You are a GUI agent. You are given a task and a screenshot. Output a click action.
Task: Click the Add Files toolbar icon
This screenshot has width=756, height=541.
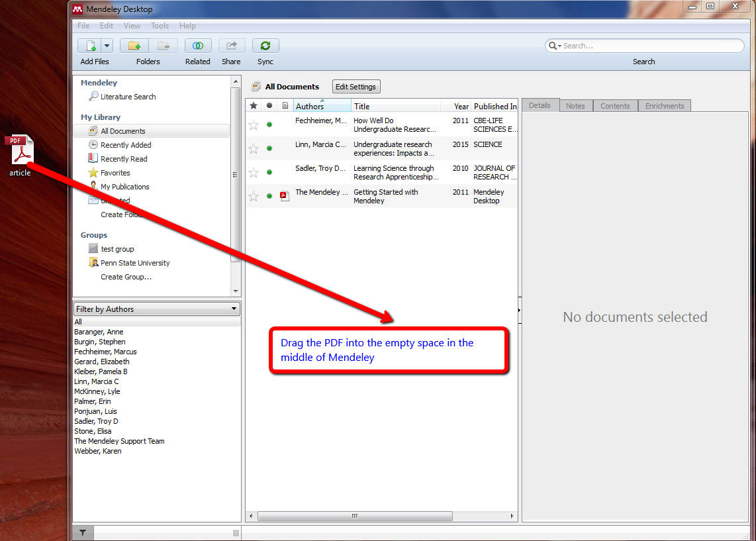click(x=89, y=46)
